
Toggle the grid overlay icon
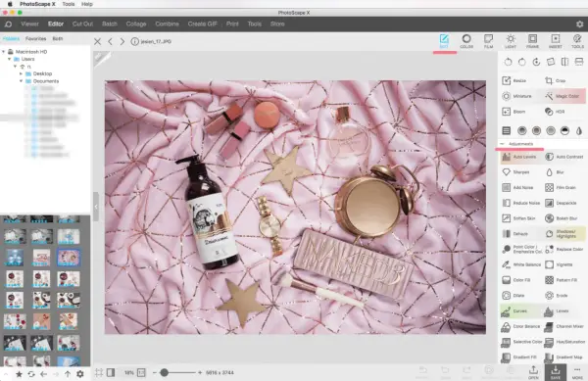[99, 372]
